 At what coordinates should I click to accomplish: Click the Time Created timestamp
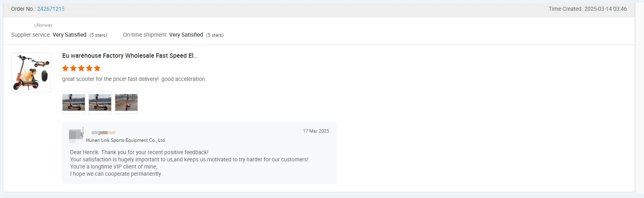coord(587,9)
